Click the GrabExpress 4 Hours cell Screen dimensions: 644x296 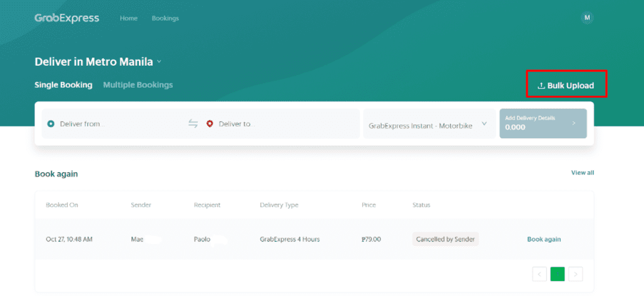click(290, 239)
